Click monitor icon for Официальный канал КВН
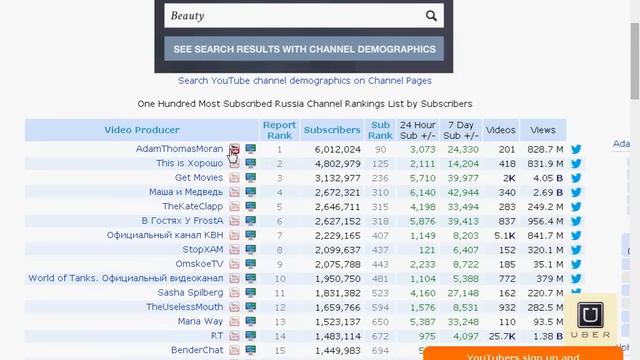Screen dimensions: 640x360 251,235
